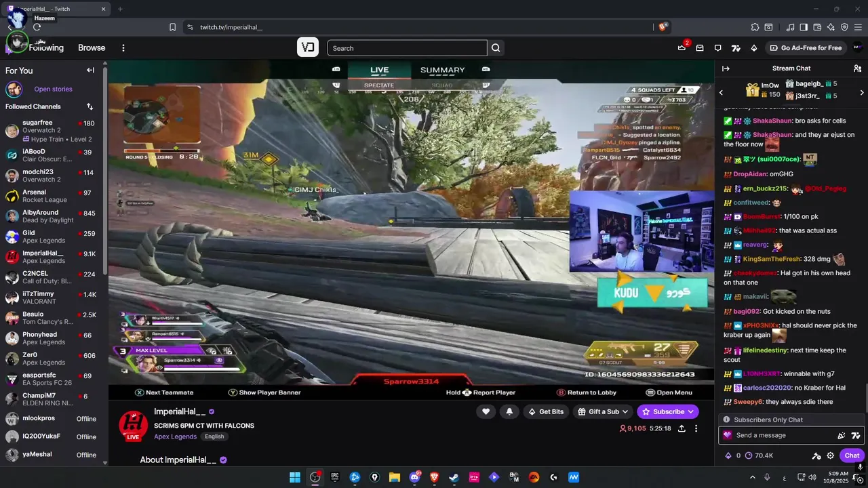Open Brave Wallet icon
Viewport: 868px width, 488px height.
click(x=817, y=27)
